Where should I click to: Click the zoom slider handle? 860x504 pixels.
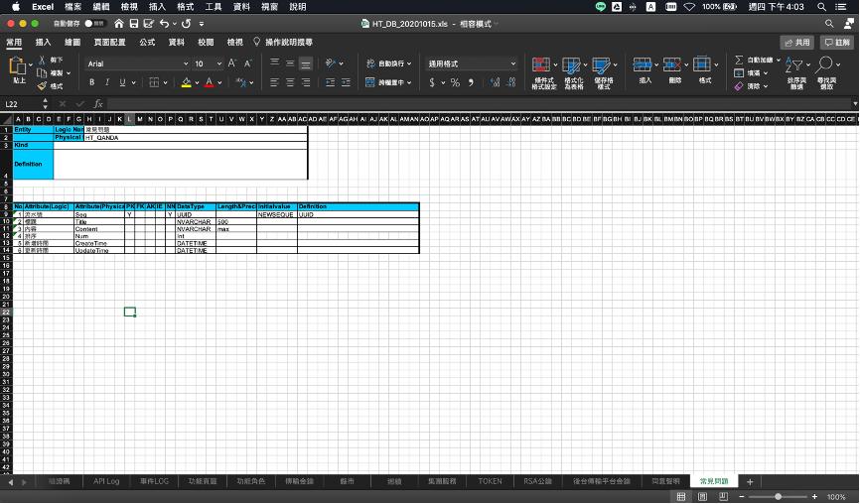point(778,497)
